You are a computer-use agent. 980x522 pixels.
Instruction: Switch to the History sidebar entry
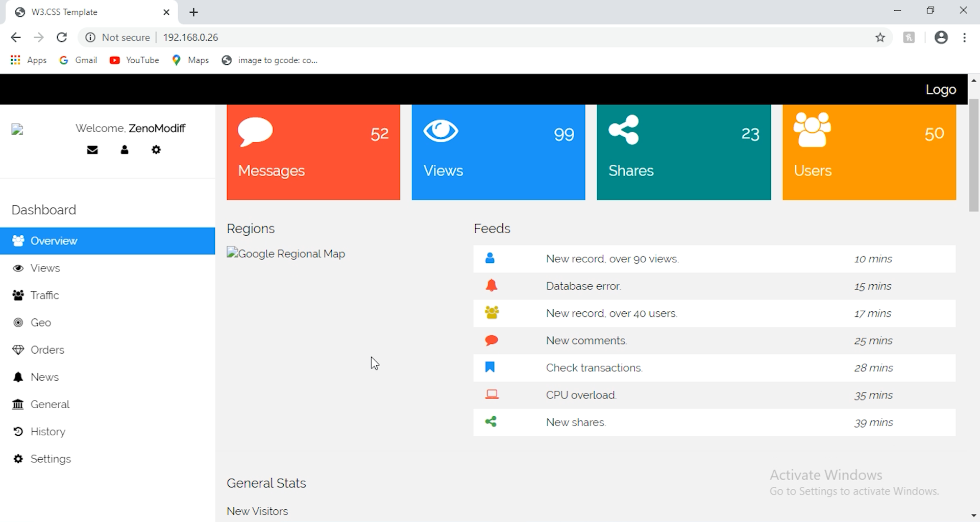(x=48, y=431)
